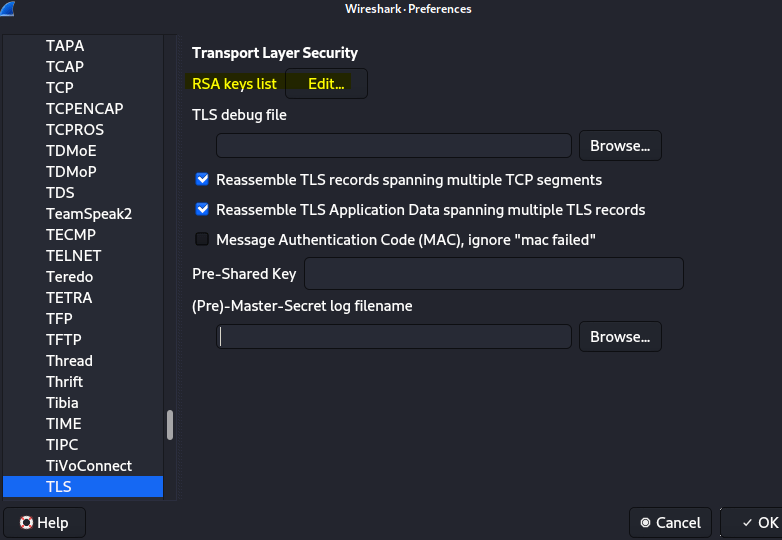Open the RSA keys list Edit dialog
782x540 pixels.
[326, 84]
